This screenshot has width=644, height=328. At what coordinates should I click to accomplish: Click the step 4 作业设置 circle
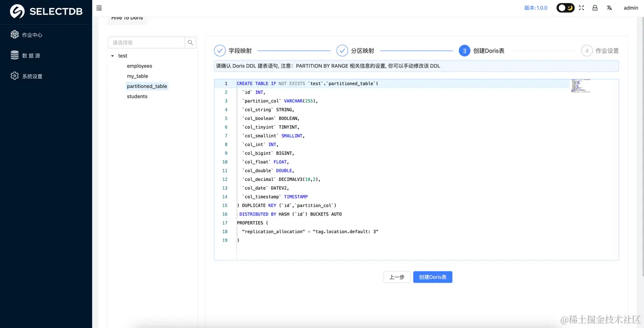tap(587, 50)
